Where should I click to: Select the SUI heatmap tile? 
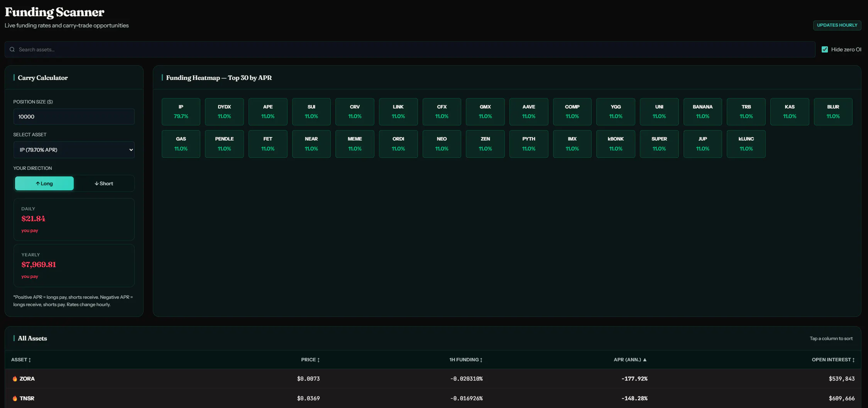coord(311,112)
